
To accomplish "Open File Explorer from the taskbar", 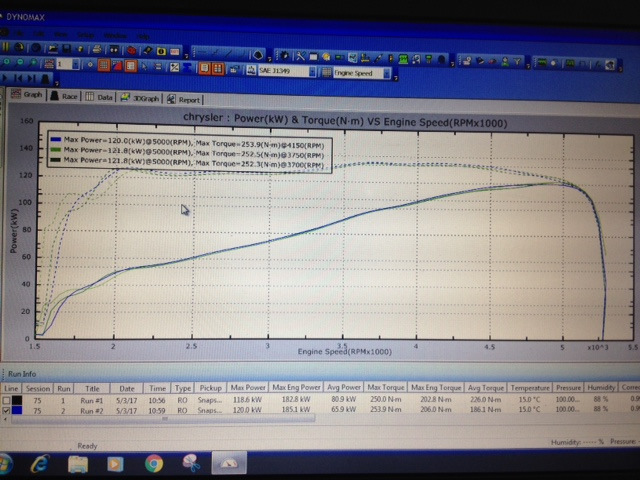I will point(78,464).
